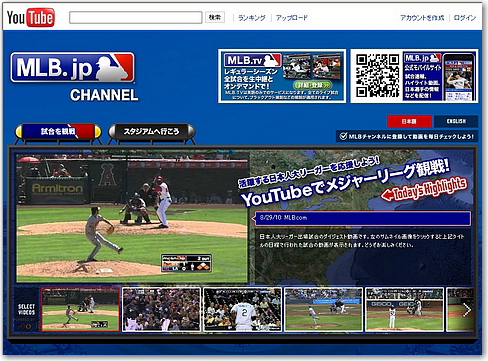
Task: Click the 詳細・登録 button in MLB.tv banner
Action: pos(313,85)
